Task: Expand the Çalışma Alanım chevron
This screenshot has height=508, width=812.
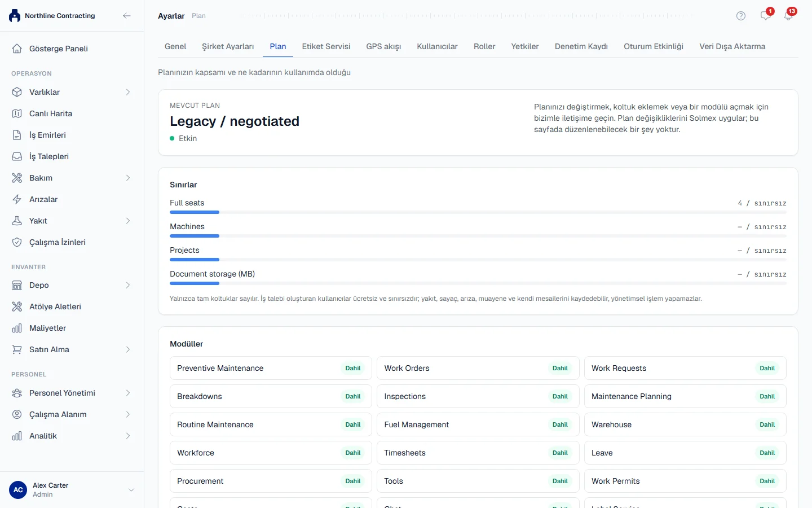Action: point(128,414)
